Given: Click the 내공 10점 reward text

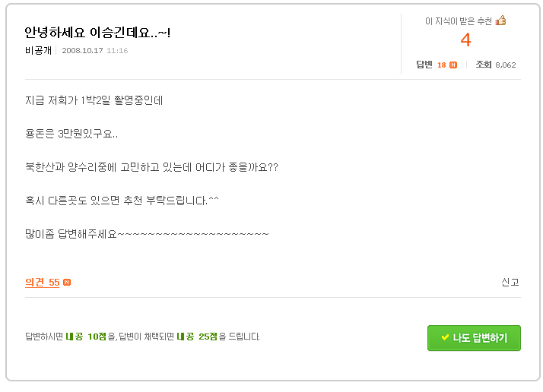Looking at the screenshot, I should pos(86,337).
